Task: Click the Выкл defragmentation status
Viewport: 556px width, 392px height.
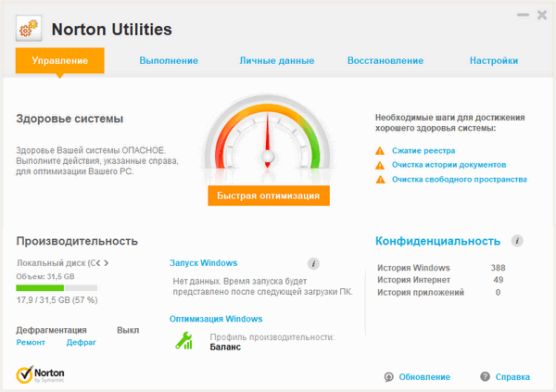Action: tap(128, 330)
